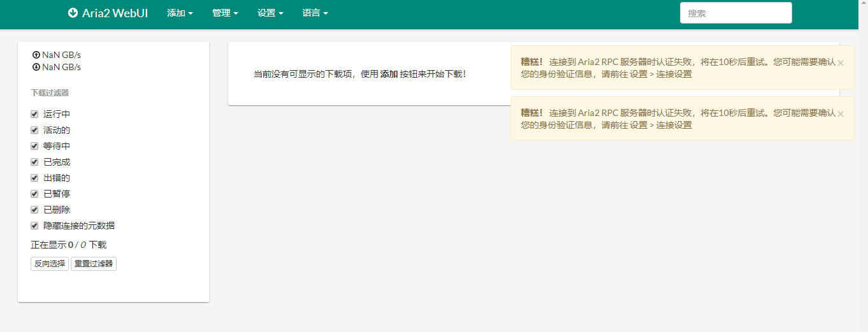This screenshot has width=868, height=332.
Task: Dismiss the first authentication failure alert
Action: (x=841, y=62)
